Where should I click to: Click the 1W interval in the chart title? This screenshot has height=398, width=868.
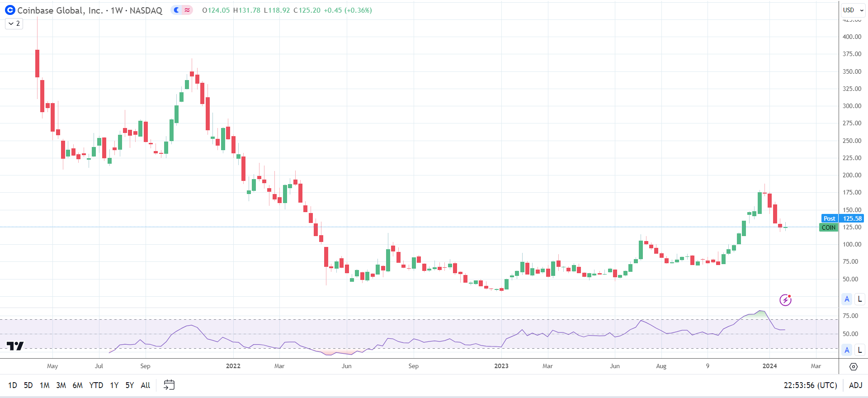[x=117, y=10]
